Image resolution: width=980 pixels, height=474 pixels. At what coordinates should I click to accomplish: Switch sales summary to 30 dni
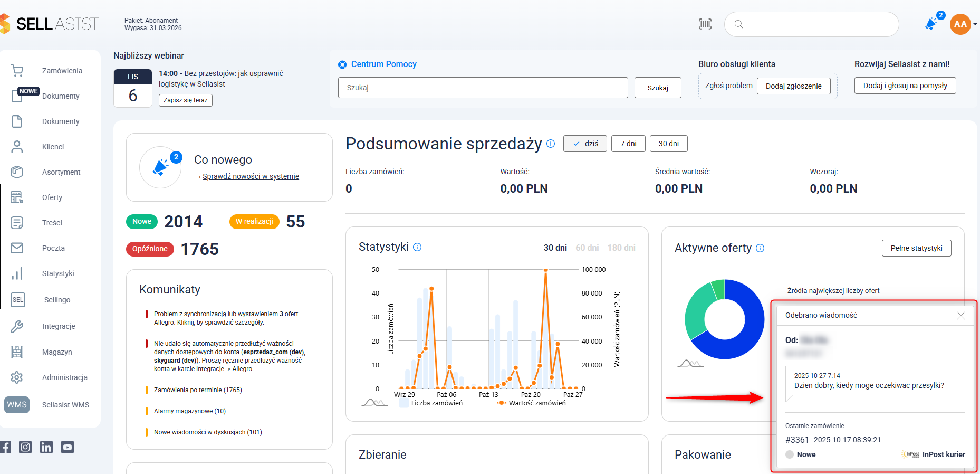click(668, 144)
